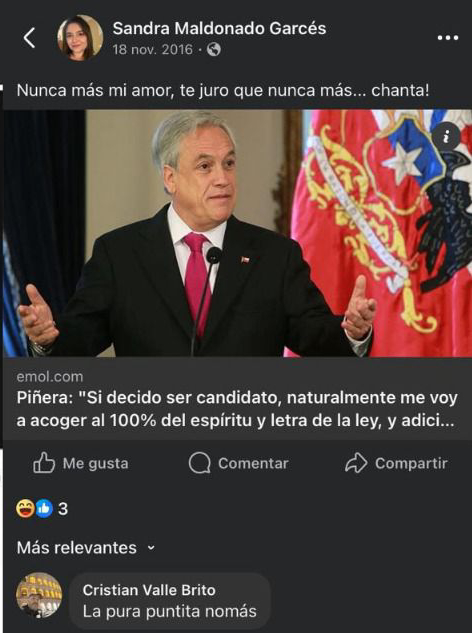Tap the blue like reaction icon
472x633 pixels.
pos(44,508)
